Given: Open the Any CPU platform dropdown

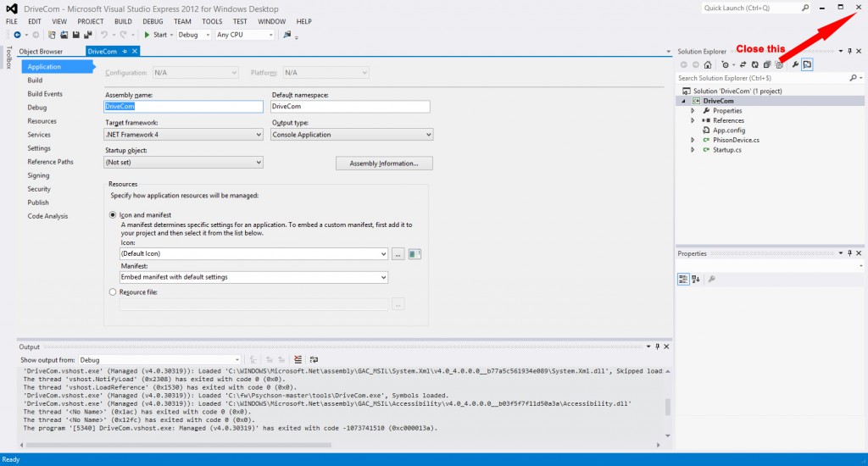Looking at the screenshot, I should pyautogui.click(x=245, y=35).
